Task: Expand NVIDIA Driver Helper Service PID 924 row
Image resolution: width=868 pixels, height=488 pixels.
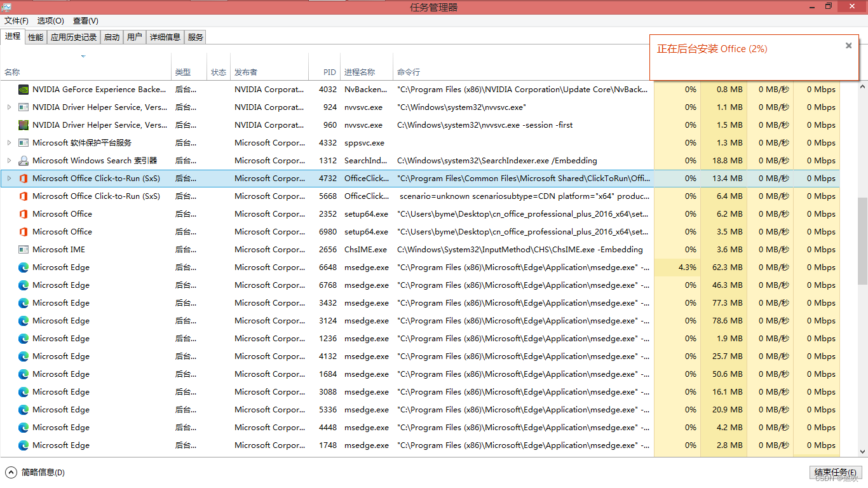Action: click(9, 107)
